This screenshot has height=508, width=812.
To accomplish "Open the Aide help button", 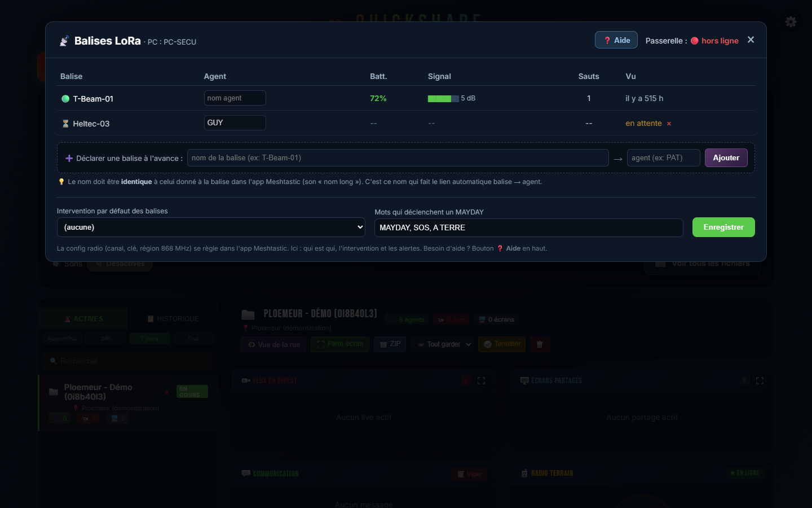I will point(616,40).
